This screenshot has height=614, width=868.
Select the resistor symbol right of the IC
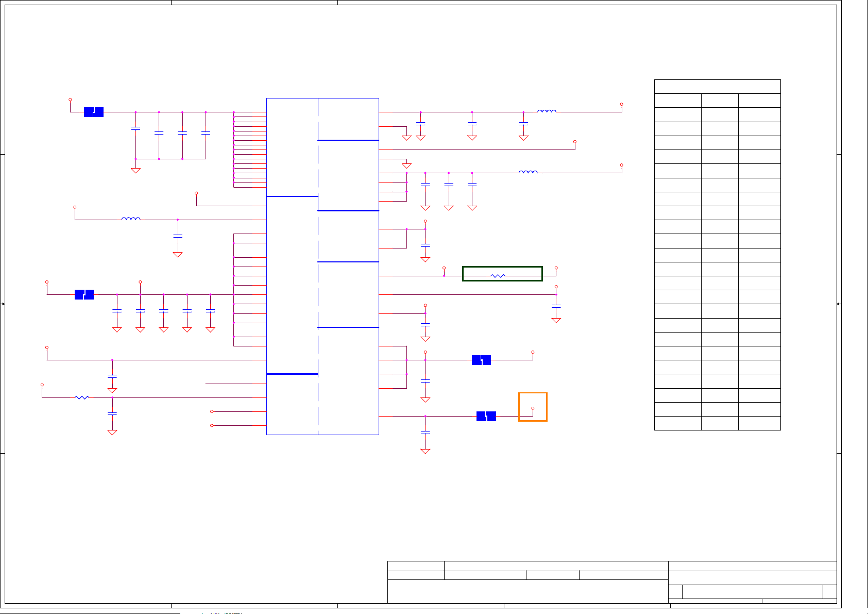[498, 276]
